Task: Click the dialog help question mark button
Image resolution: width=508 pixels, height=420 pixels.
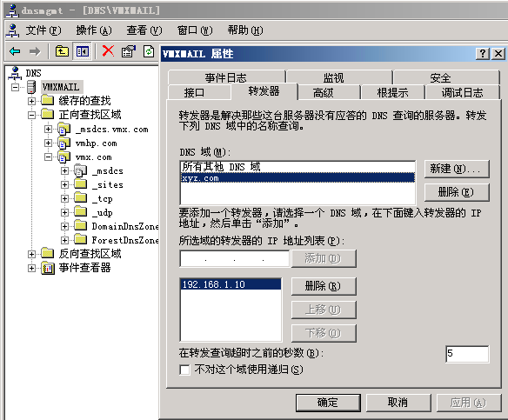Action: 483,53
